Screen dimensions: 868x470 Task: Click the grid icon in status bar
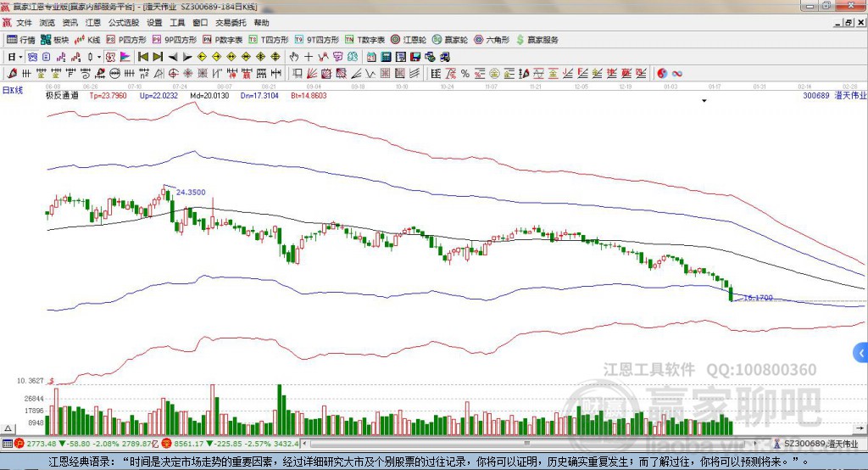(7, 444)
